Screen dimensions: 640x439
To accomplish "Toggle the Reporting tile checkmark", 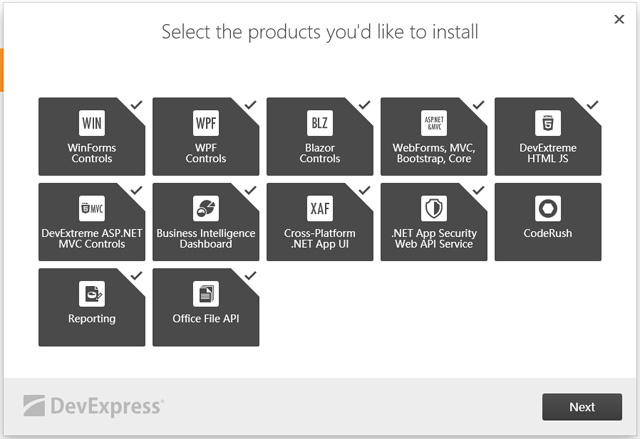I will coord(136,276).
